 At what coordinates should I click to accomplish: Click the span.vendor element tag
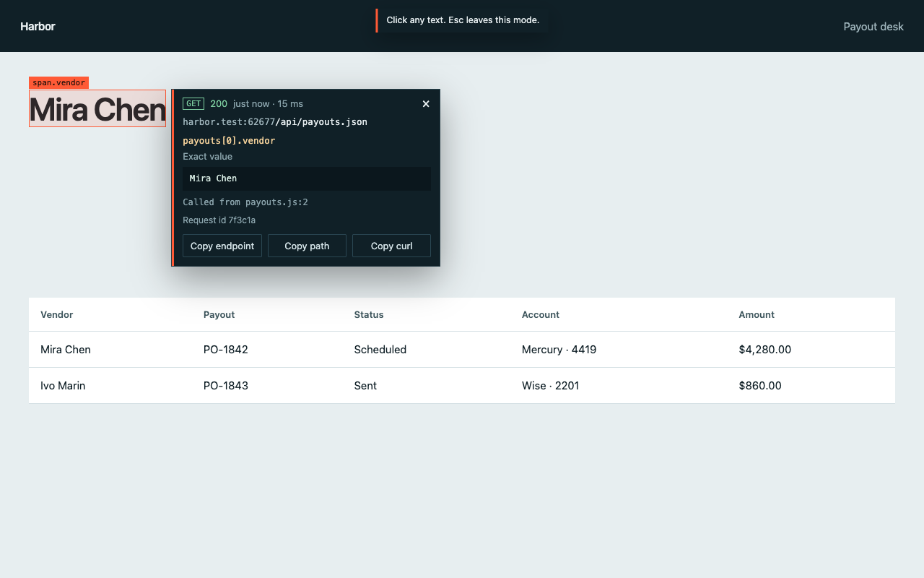[x=58, y=82]
